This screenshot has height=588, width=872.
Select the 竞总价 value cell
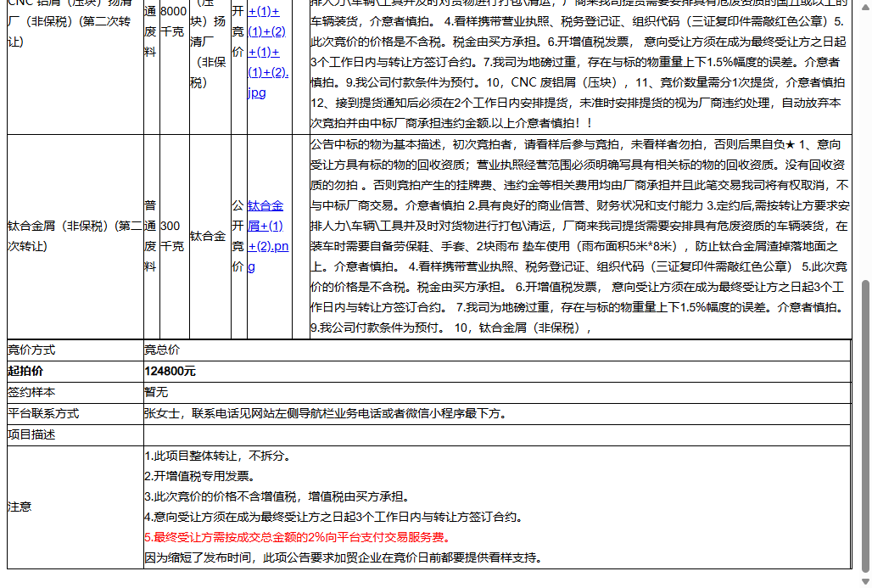point(497,350)
